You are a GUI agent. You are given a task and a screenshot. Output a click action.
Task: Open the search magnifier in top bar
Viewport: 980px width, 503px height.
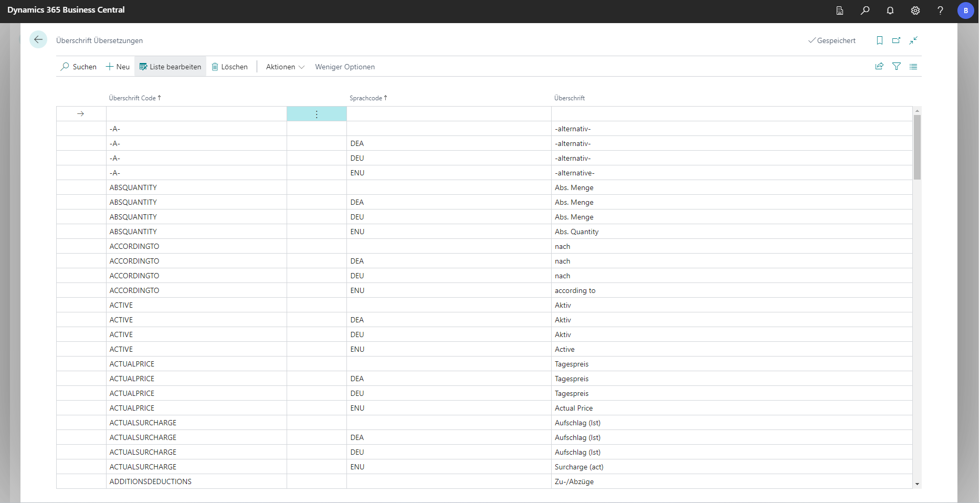[x=865, y=11]
